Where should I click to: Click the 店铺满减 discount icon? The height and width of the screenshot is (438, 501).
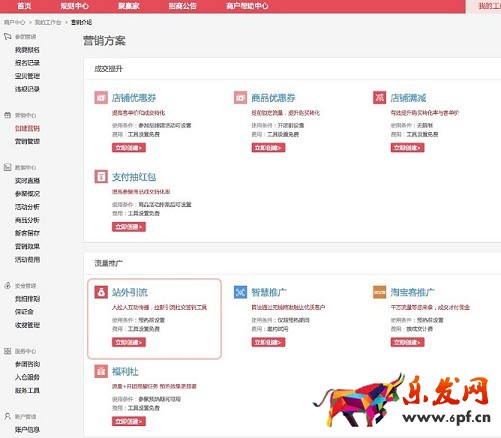(x=379, y=98)
